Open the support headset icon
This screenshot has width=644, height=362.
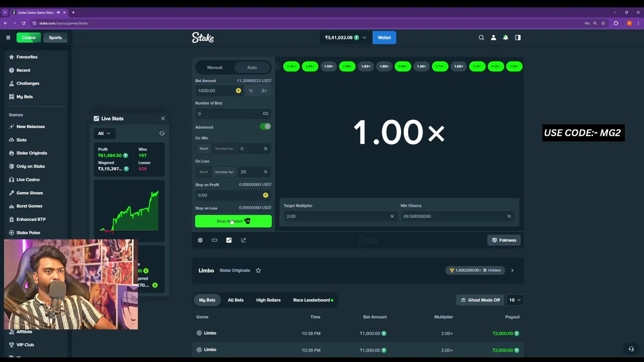(x=631, y=349)
